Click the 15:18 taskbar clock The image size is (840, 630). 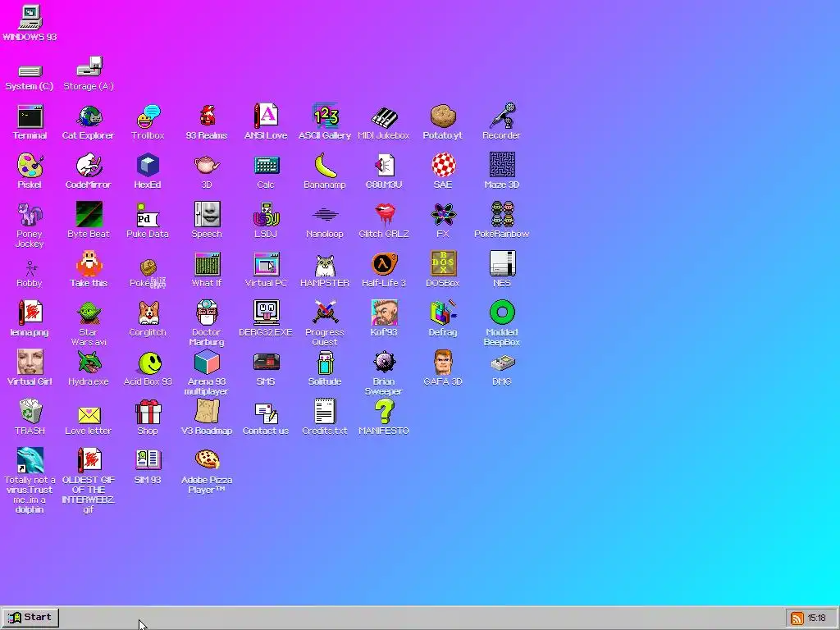[x=816, y=619]
